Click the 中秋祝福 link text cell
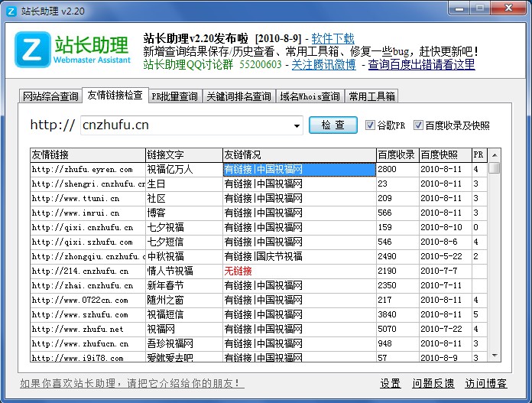532x403 pixels. 184,257
